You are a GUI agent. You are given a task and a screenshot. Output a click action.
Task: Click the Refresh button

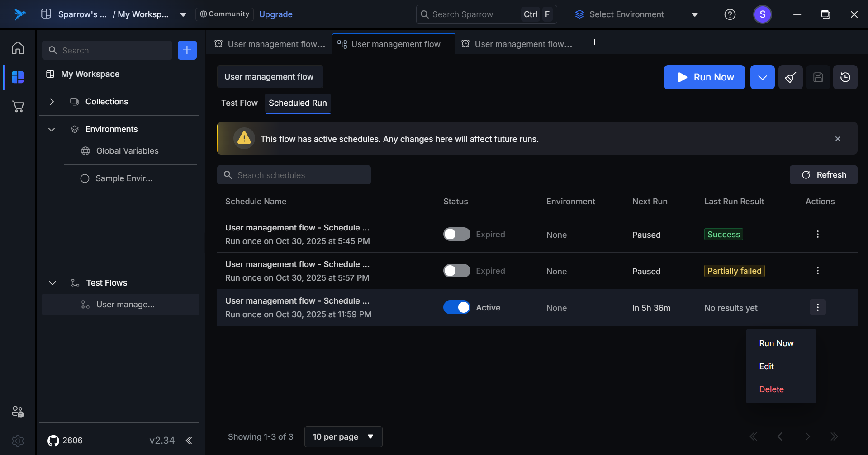point(823,175)
